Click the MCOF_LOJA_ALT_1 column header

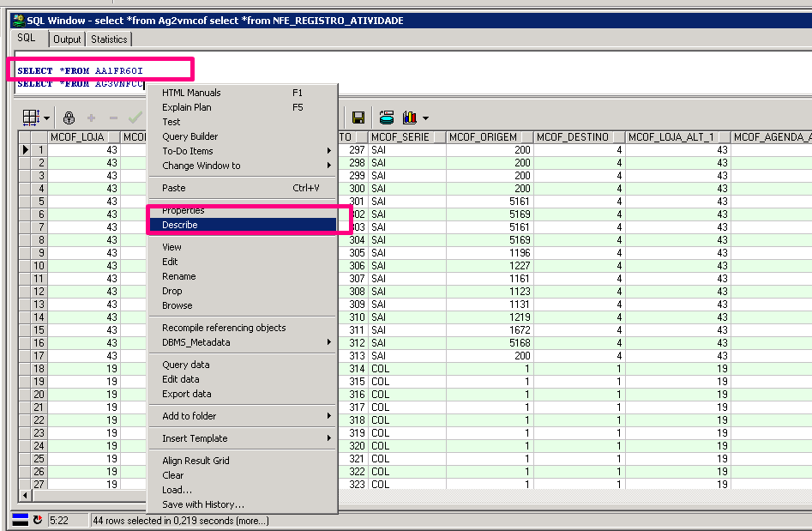[678, 136]
